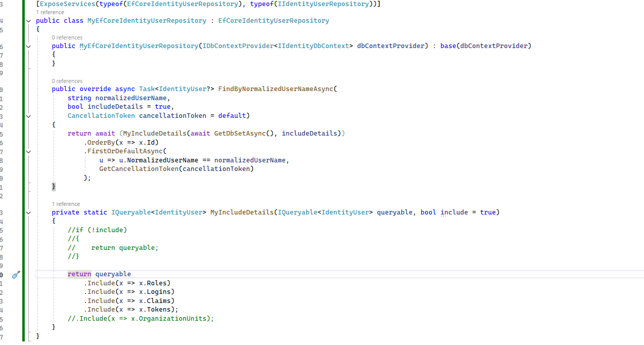Click the EfCoreIdentityUserRepository base class name
The width and height of the screenshot is (644, 345).
pyautogui.click(x=273, y=21)
